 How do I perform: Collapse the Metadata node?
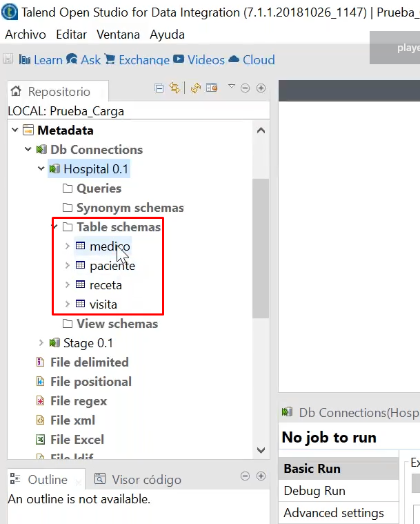tap(14, 130)
